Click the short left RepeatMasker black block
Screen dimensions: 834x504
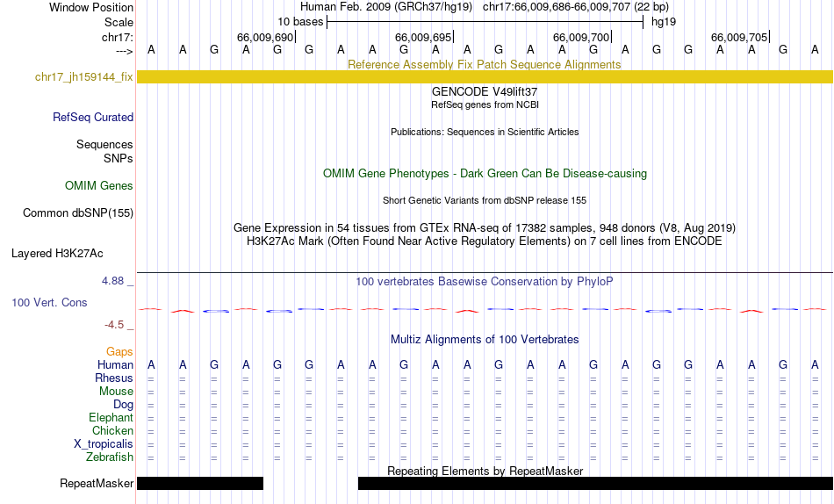pyautogui.click(x=200, y=483)
